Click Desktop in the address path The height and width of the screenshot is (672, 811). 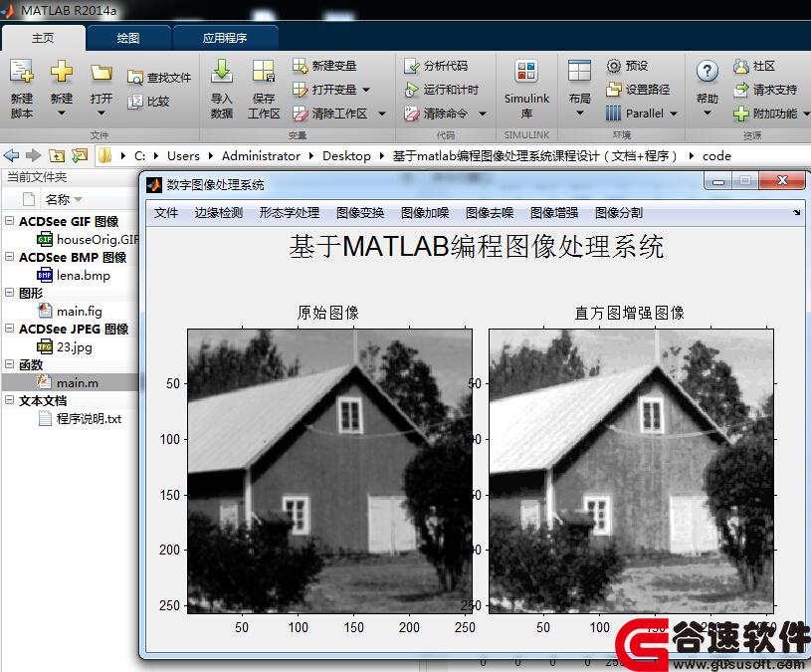click(x=346, y=155)
